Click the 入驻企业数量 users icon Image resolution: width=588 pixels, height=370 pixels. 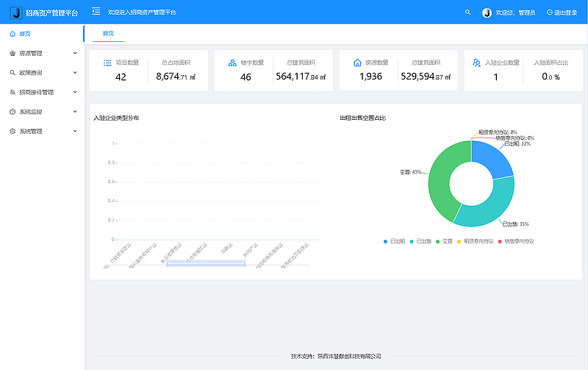pyautogui.click(x=477, y=63)
